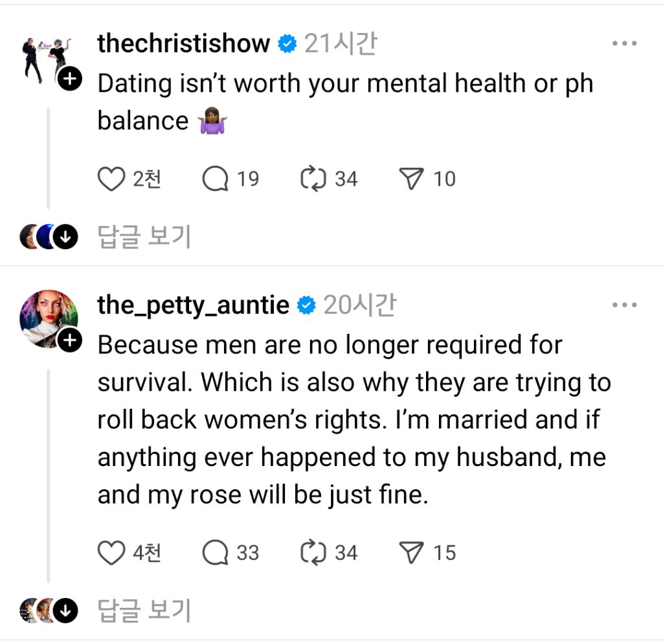
Task: Open more options for thechristishow's post
Action: [x=624, y=43]
